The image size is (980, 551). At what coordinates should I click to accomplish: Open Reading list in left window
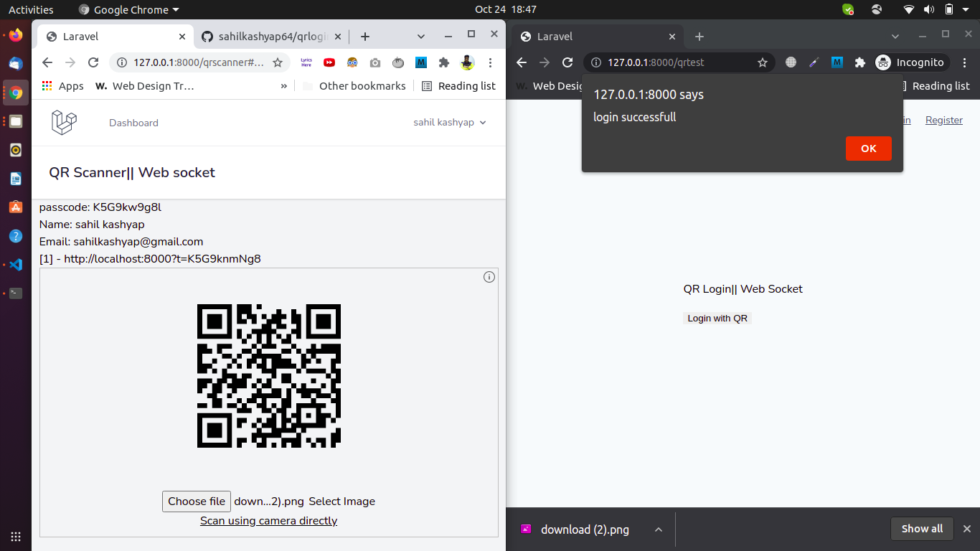point(458,86)
